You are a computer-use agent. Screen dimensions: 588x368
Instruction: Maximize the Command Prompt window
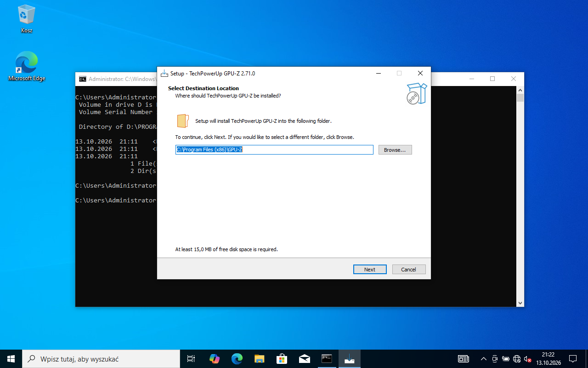click(492, 79)
